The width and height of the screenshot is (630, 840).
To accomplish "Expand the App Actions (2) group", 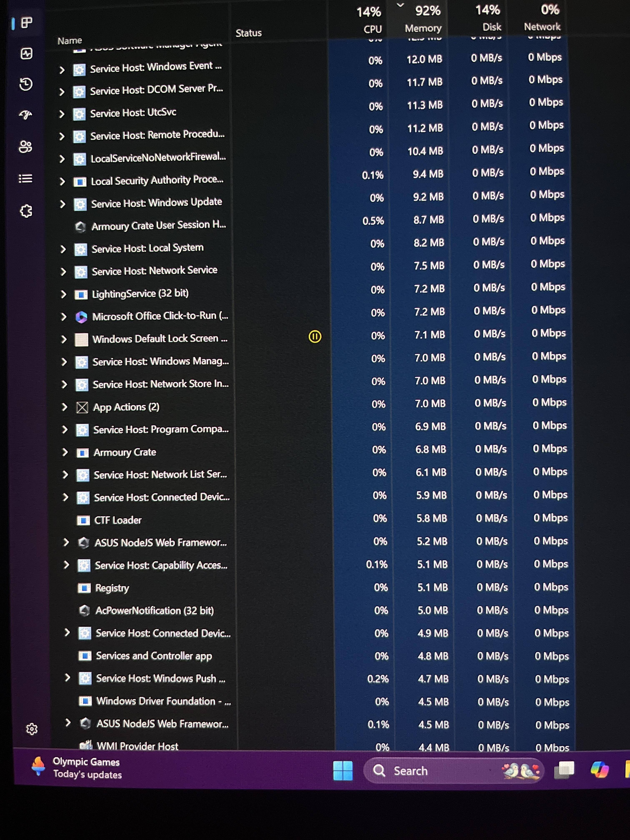I will (x=65, y=407).
